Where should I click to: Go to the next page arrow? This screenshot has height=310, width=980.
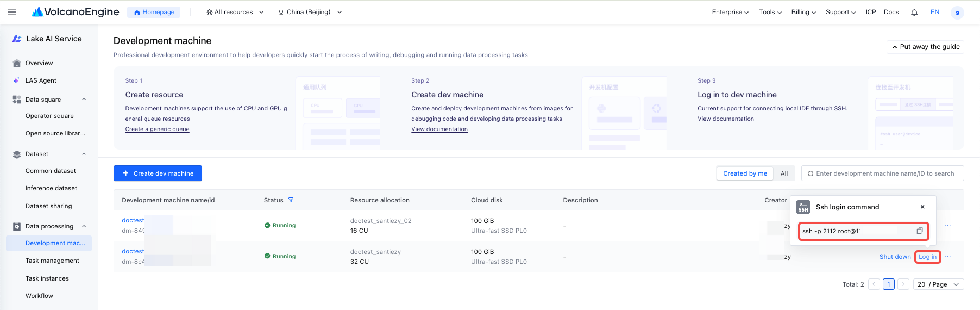point(903,284)
